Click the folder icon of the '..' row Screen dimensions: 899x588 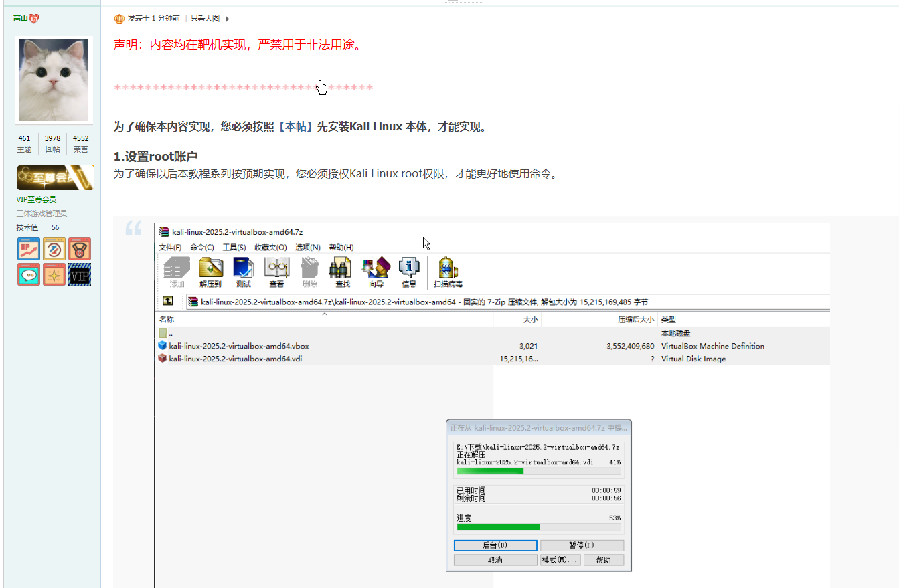coord(163,333)
